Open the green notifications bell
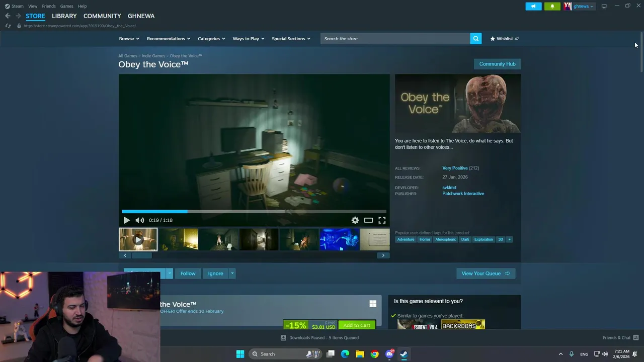 click(552, 6)
